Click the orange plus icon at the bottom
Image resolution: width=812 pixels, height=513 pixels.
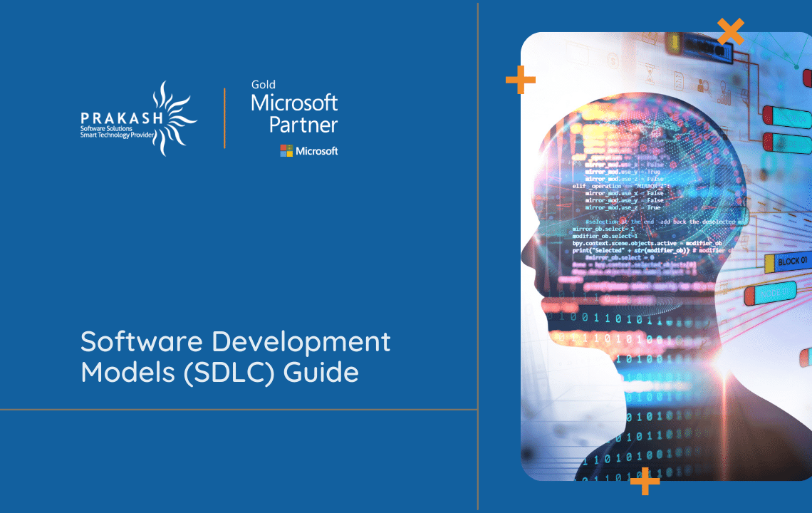pyautogui.click(x=645, y=482)
